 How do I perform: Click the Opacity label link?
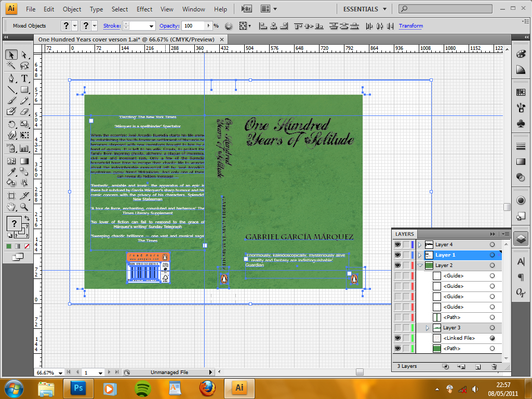[x=169, y=26]
